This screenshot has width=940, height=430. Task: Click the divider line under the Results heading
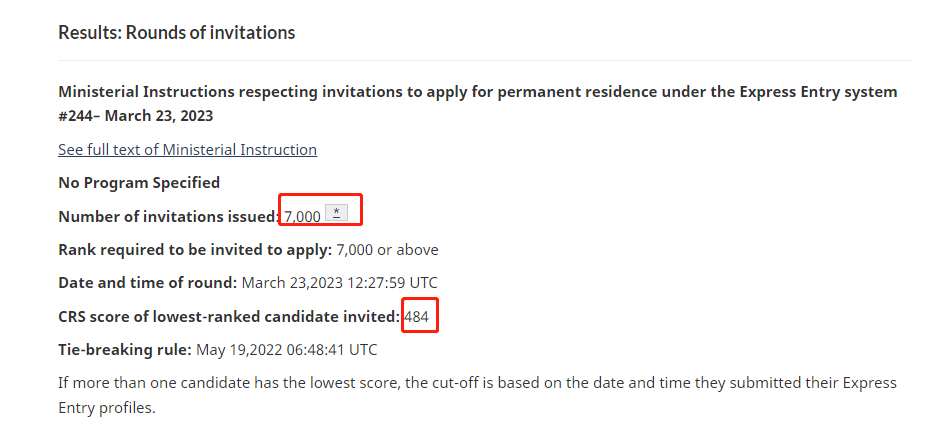[x=485, y=61]
